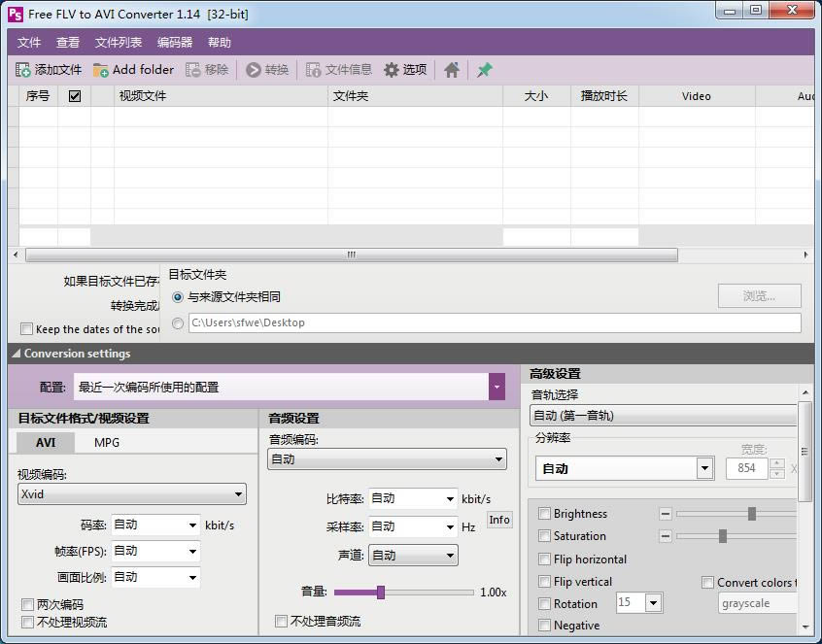Switch to the AVI format tab
Image resolution: width=822 pixels, height=644 pixels.
pyautogui.click(x=46, y=443)
